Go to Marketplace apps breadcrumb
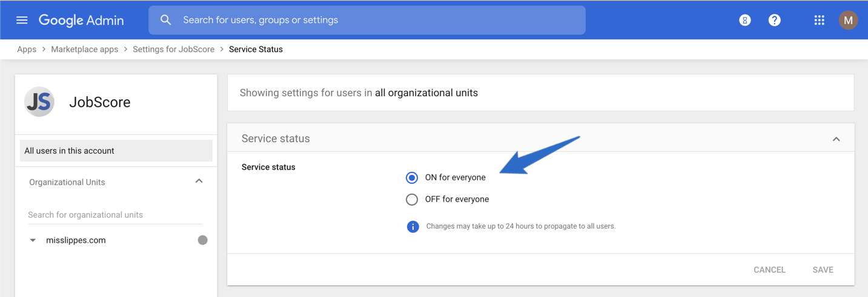868x297 pixels. coord(85,50)
